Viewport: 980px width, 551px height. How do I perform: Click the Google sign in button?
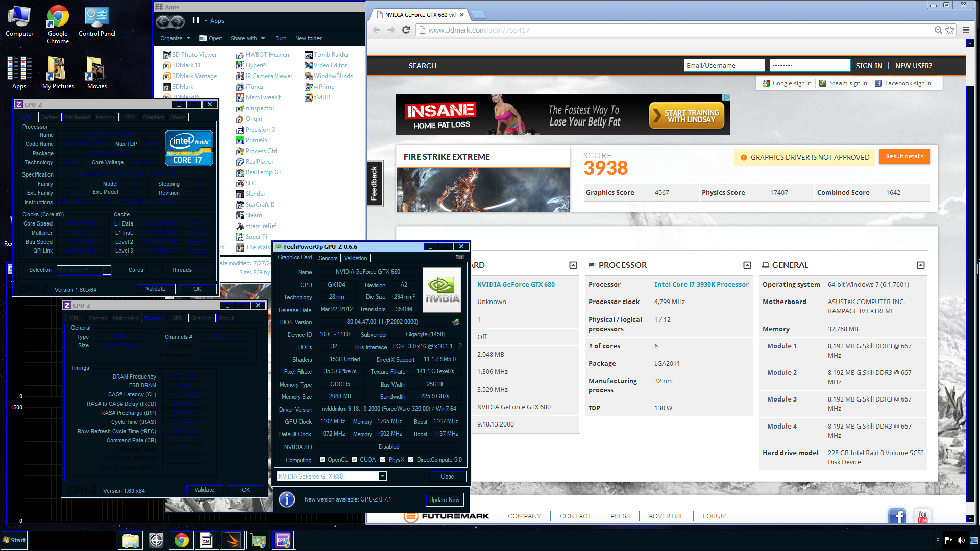787,83
